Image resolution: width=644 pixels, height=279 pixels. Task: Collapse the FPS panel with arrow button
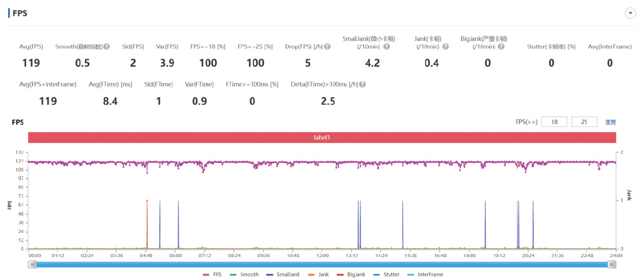click(x=630, y=13)
